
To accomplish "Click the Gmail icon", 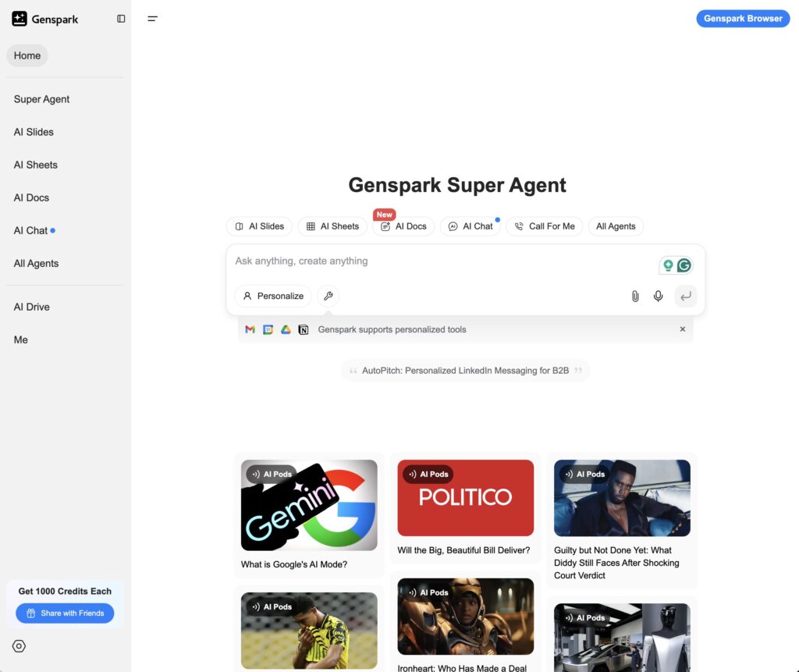I will 250,329.
